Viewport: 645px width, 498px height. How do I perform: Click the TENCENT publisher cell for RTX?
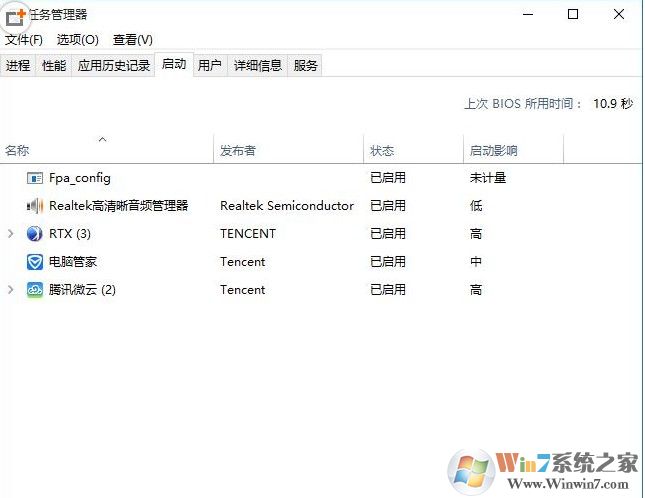pos(248,234)
